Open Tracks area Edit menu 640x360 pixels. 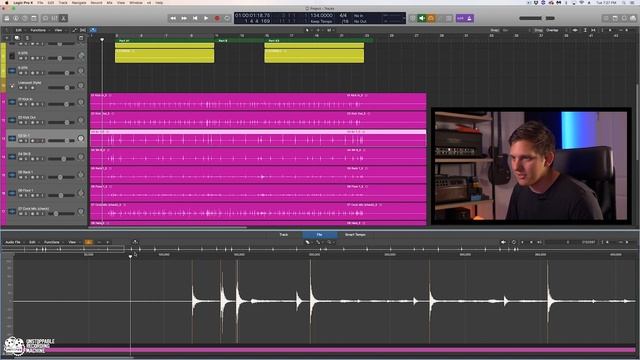click(x=19, y=30)
